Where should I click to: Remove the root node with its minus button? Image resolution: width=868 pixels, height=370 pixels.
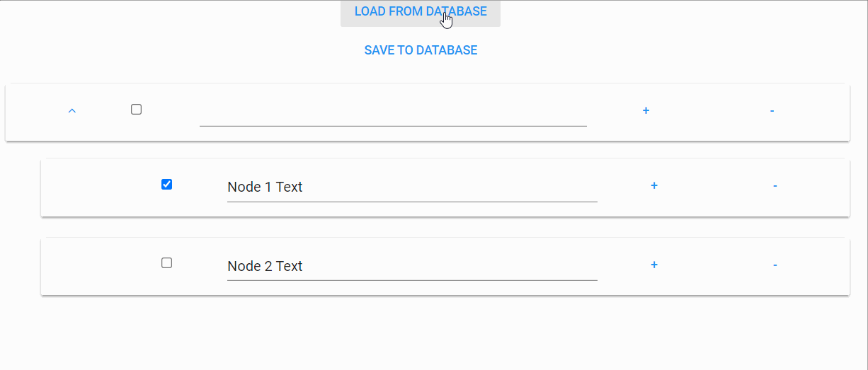pos(772,111)
